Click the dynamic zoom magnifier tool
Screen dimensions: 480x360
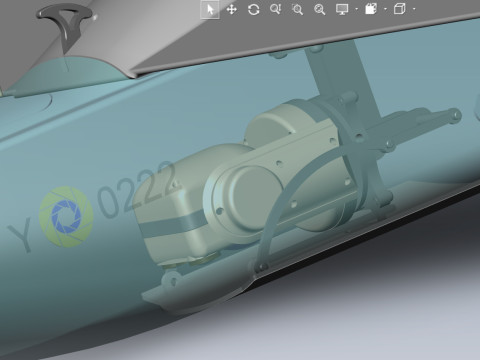coord(276,9)
